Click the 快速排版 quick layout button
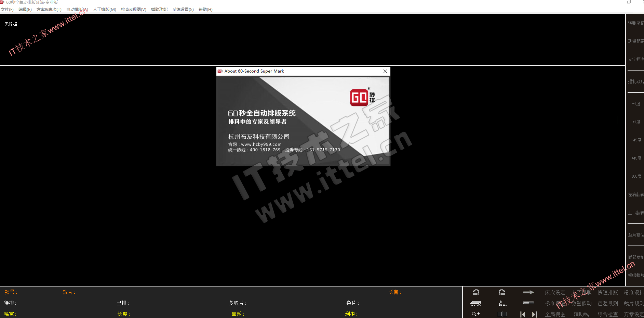The image size is (644, 318). pos(608,292)
